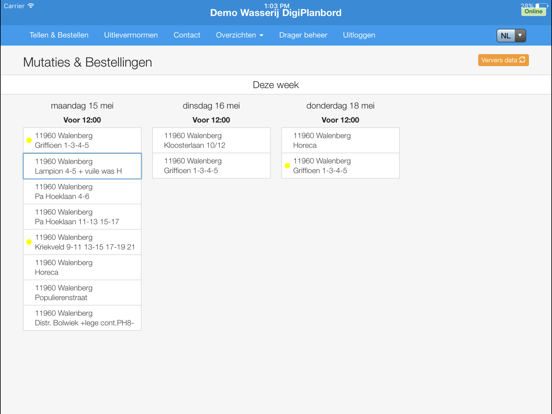Expand the Overzichten dropdown menu

coord(239,35)
